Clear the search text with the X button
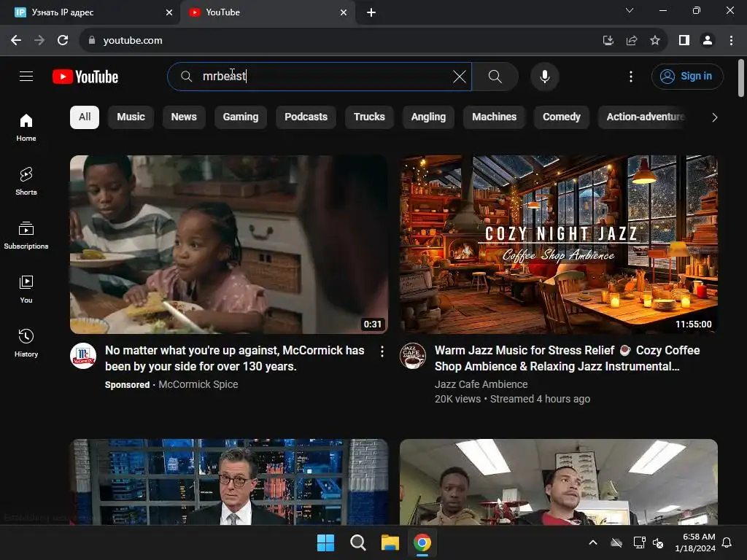 click(460, 76)
